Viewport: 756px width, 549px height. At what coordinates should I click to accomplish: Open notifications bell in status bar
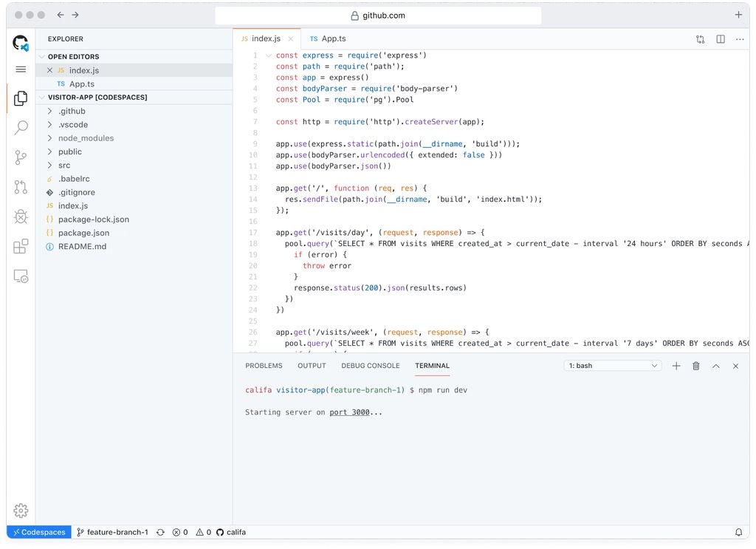pos(738,532)
